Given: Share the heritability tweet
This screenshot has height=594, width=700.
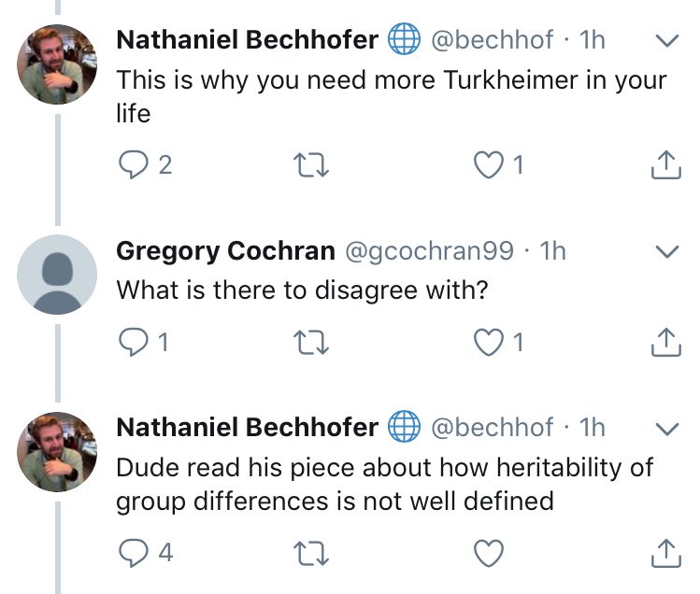Looking at the screenshot, I should 662,554.
